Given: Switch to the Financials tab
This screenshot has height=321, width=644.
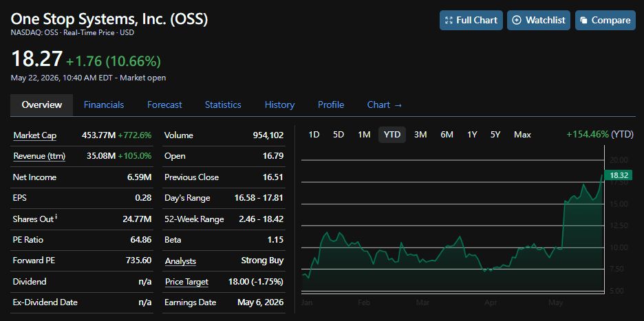Looking at the screenshot, I should [104, 105].
